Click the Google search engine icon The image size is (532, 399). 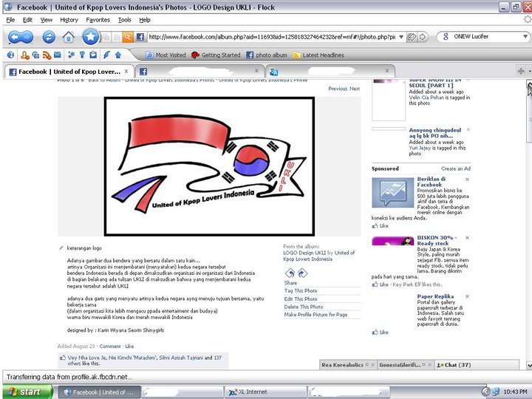(446, 37)
